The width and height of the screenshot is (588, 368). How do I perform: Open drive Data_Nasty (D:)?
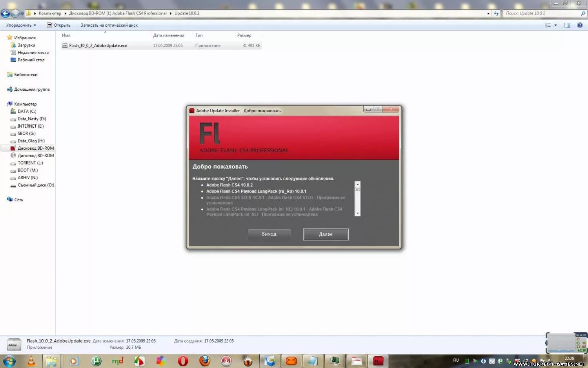(31, 119)
